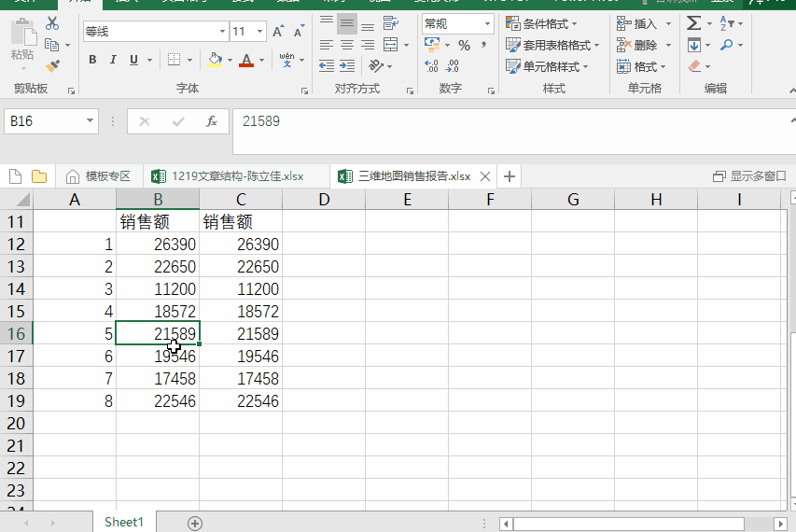The width and height of the screenshot is (796, 532).
Task: Increase font size with the larger A
Action: tap(278, 32)
